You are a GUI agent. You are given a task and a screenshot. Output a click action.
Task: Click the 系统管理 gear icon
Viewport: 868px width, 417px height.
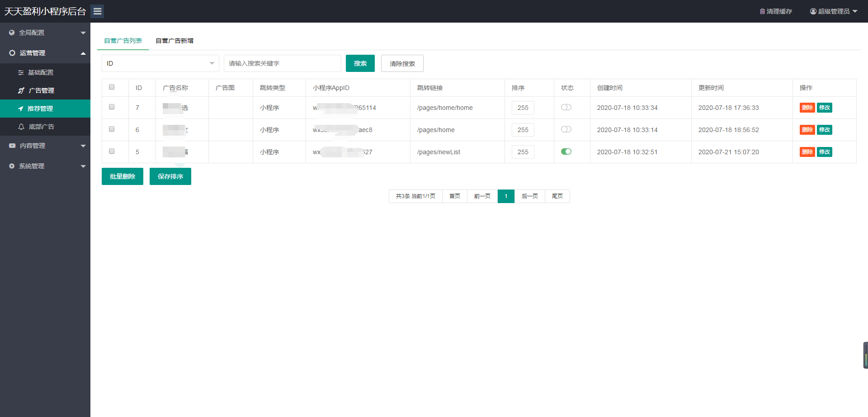[x=12, y=166]
